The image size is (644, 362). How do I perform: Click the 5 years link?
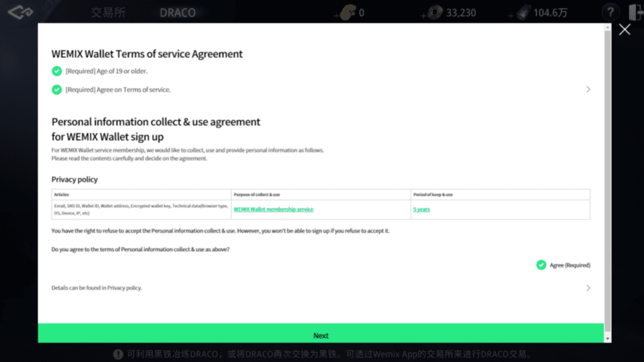point(421,209)
